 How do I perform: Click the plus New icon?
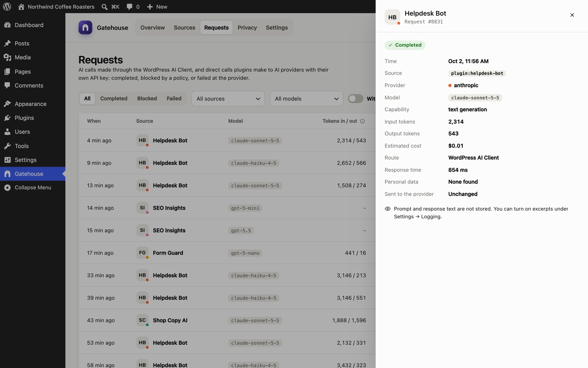(150, 7)
